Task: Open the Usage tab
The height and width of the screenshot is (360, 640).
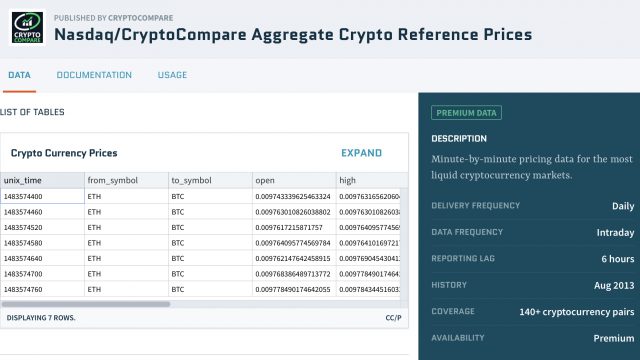Action: point(172,75)
